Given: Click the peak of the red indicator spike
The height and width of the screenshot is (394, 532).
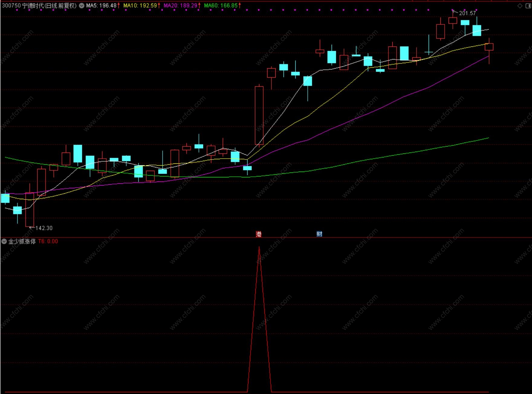Looking at the screenshot, I should [259, 247].
